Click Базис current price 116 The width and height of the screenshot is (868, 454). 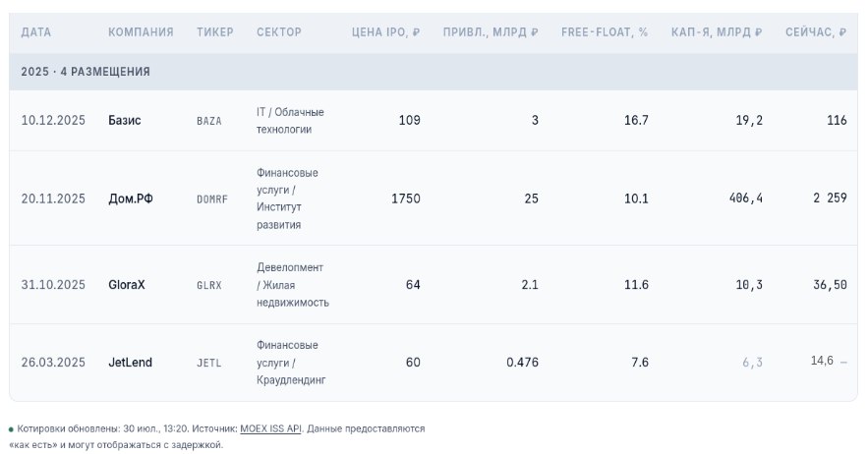837,120
